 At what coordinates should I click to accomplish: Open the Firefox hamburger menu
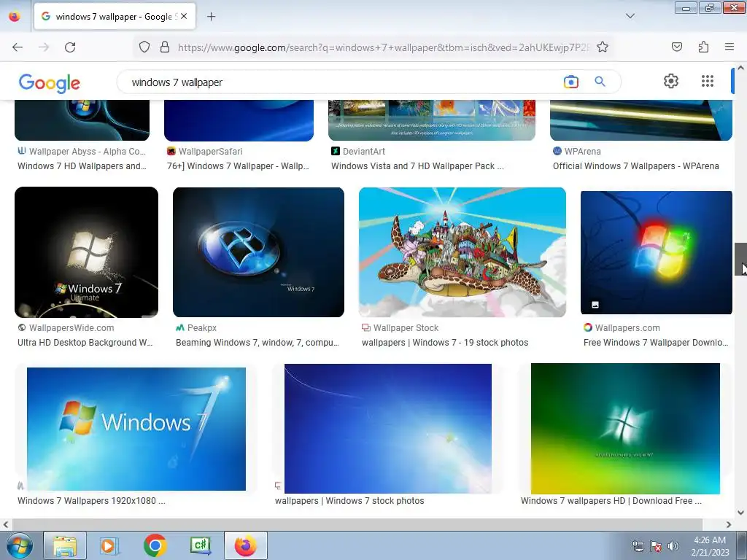click(729, 47)
